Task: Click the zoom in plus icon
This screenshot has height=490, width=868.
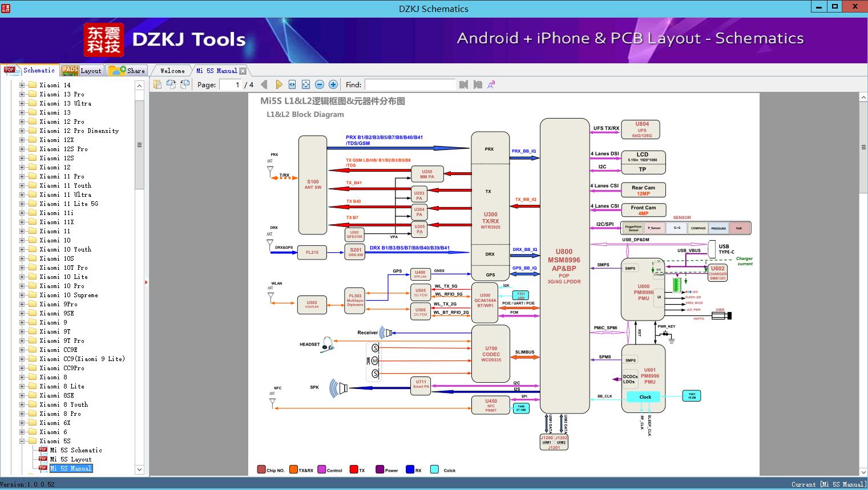Action: pos(333,84)
